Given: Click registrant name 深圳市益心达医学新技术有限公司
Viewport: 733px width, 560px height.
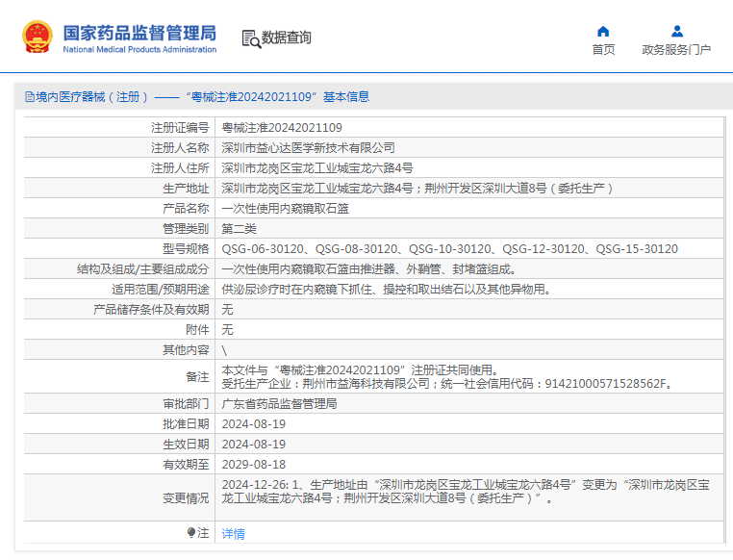Looking at the screenshot, I should click(308, 148).
